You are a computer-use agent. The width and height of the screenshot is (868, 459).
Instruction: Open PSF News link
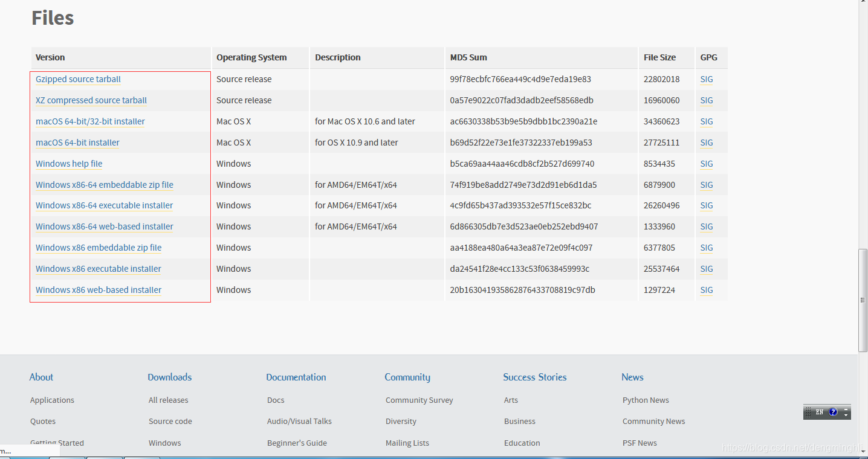pyautogui.click(x=640, y=443)
